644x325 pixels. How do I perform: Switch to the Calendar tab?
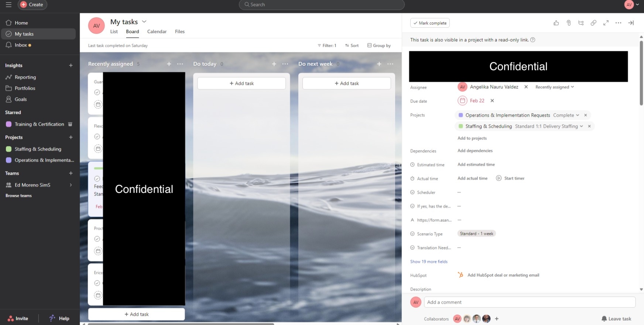(x=157, y=32)
